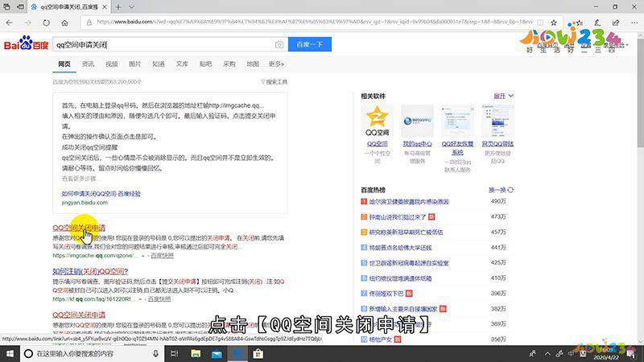This screenshot has width=644, height=362.
Task: Open the tab preview chevron
Action: (131, 7)
